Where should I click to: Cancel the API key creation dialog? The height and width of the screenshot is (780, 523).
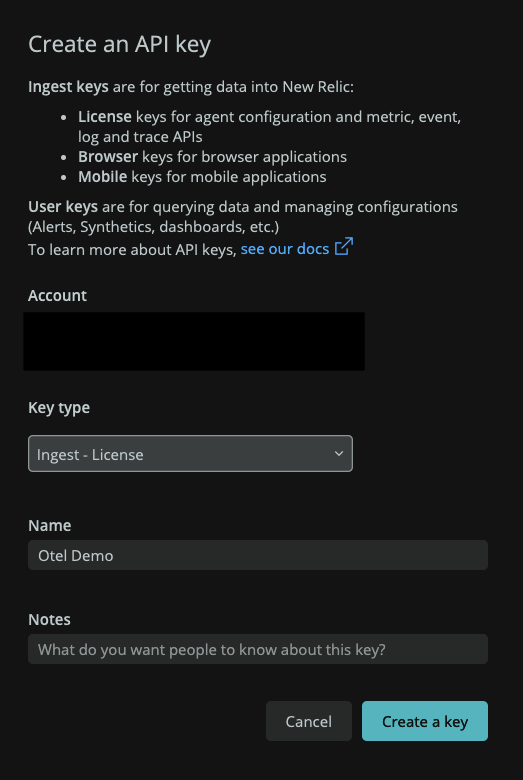309,721
